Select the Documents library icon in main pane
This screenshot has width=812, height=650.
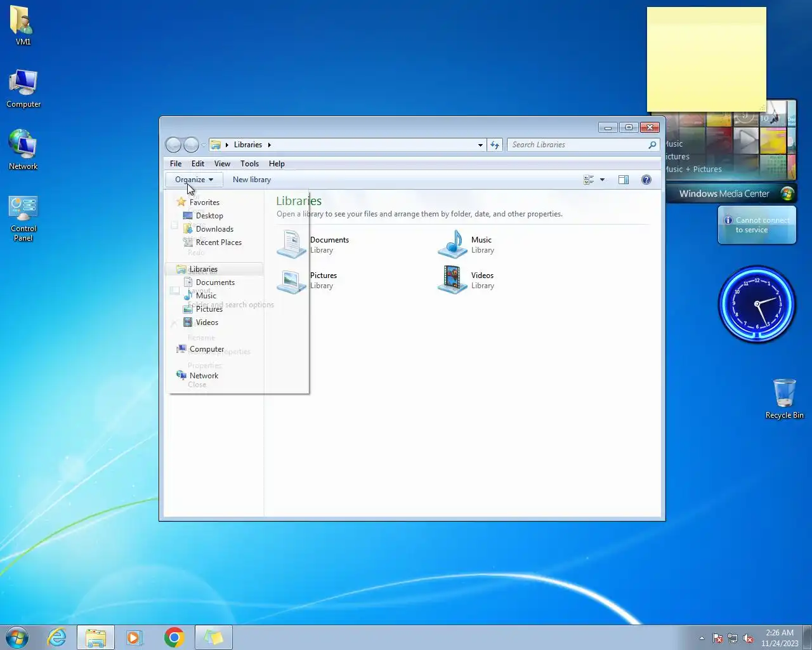291,244
